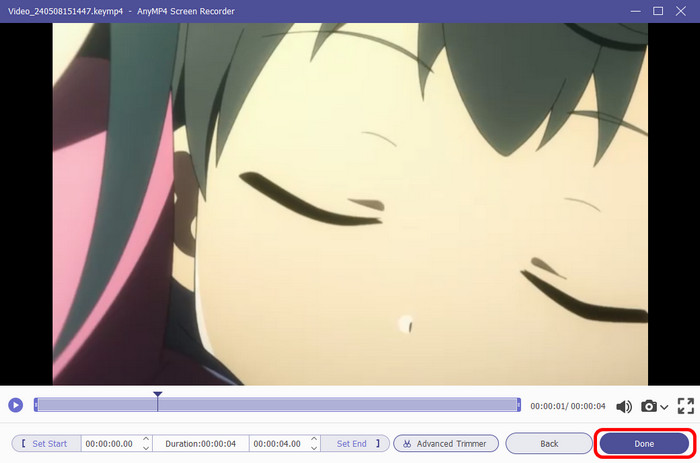The image size is (700, 463).
Task: Open the Advanced Trimmer
Action: pos(446,443)
